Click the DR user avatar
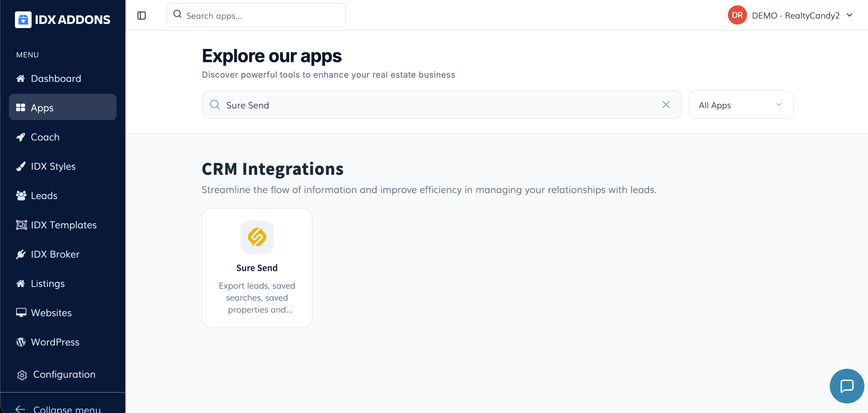The height and width of the screenshot is (413, 868). 737,15
